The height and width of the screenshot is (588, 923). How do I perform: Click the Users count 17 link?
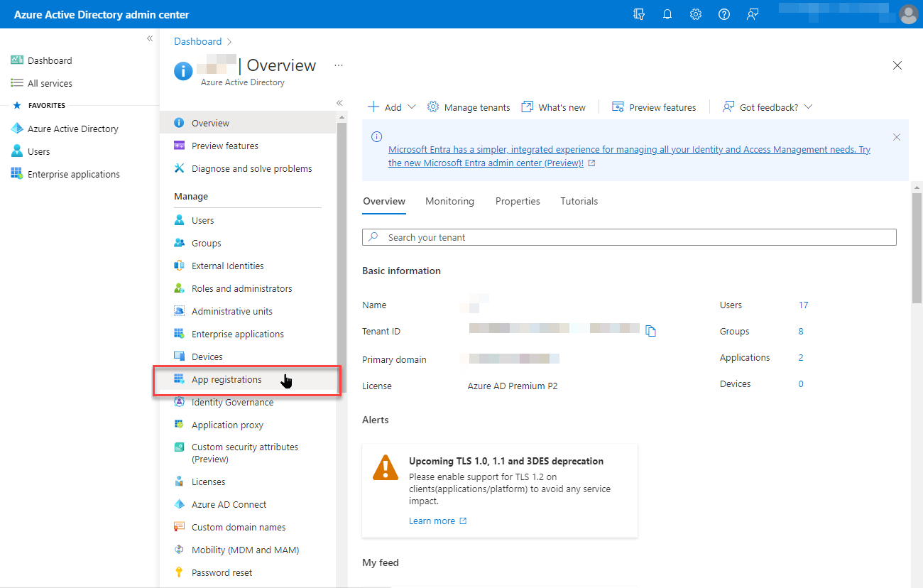803,305
